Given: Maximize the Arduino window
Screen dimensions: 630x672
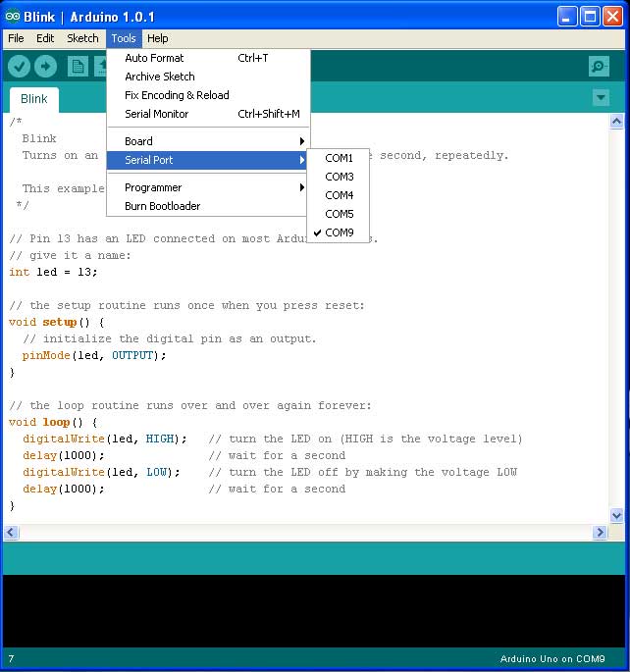Looking at the screenshot, I should [590, 17].
